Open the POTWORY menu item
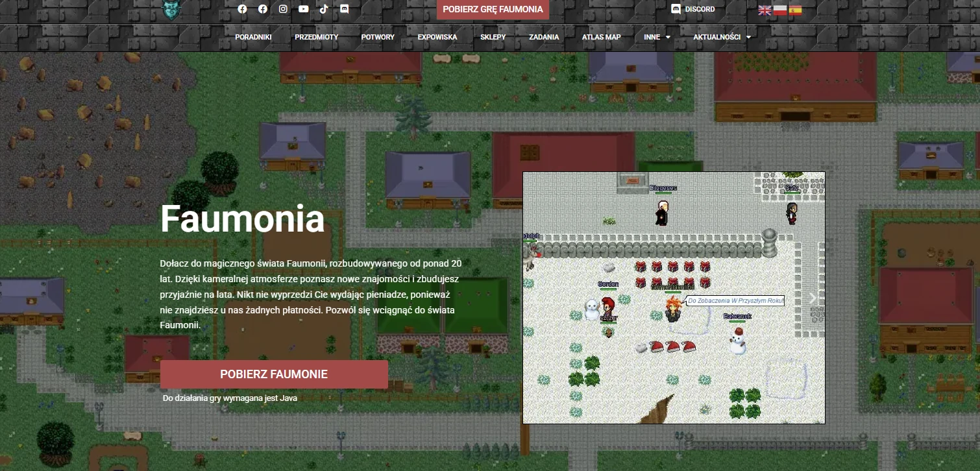980x471 pixels. pyautogui.click(x=378, y=37)
